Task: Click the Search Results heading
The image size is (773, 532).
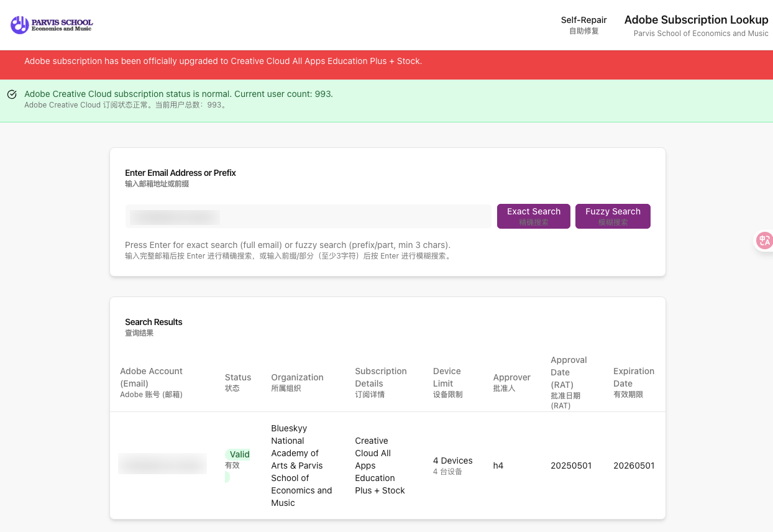Action: (x=153, y=322)
